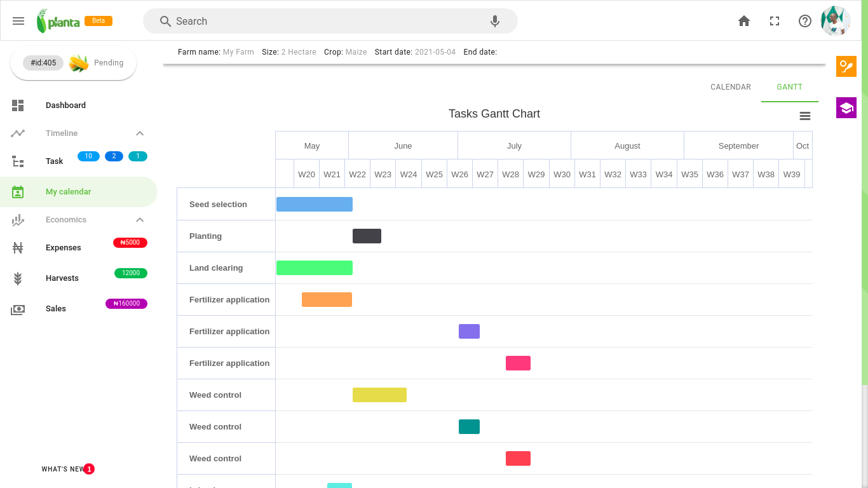This screenshot has height=488, width=868.
Task: Click the Task teal badge 1
Action: [138, 156]
